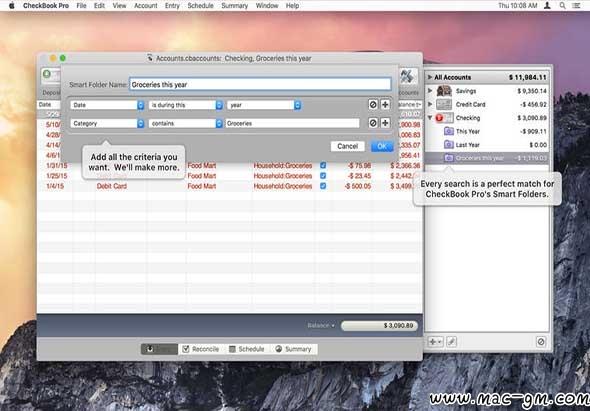Viewport: 590px width, 411px height.
Task: Open the Schedule menu in the menu bar
Action: 201,6
